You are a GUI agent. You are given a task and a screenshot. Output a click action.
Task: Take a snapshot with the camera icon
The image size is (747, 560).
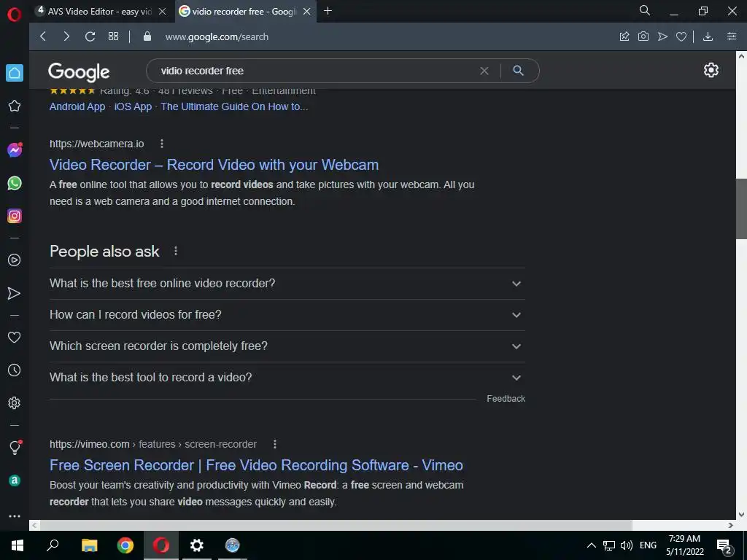click(643, 36)
